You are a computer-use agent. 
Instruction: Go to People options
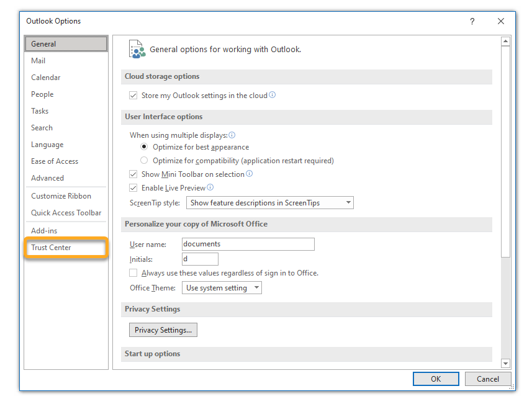click(66, 94)
